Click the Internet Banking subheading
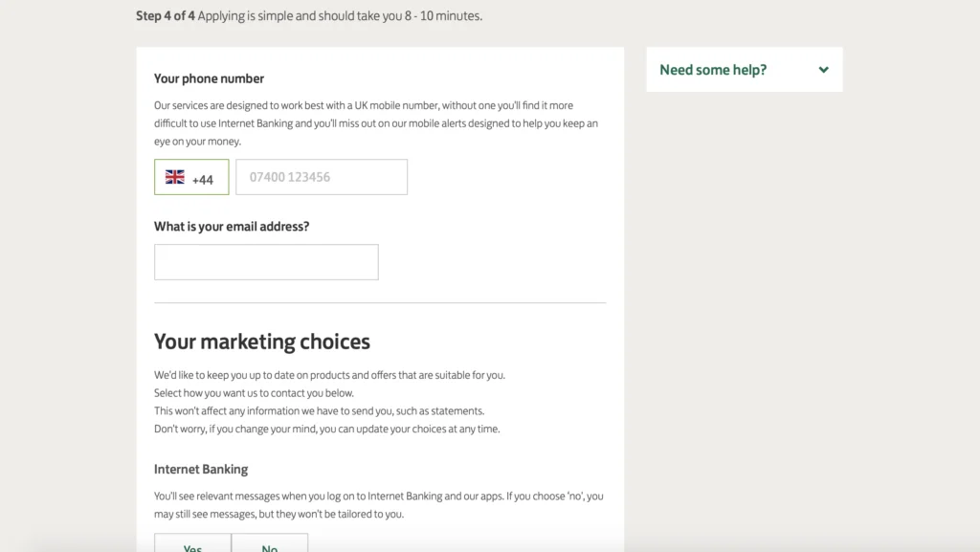The height and width of the screenshot is (552, 980). (201, 469)
